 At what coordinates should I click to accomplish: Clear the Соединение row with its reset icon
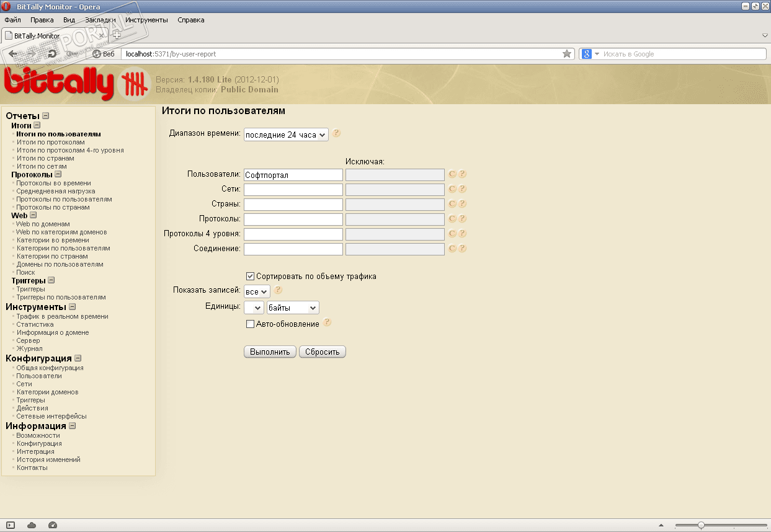click(x=452, y=249)
